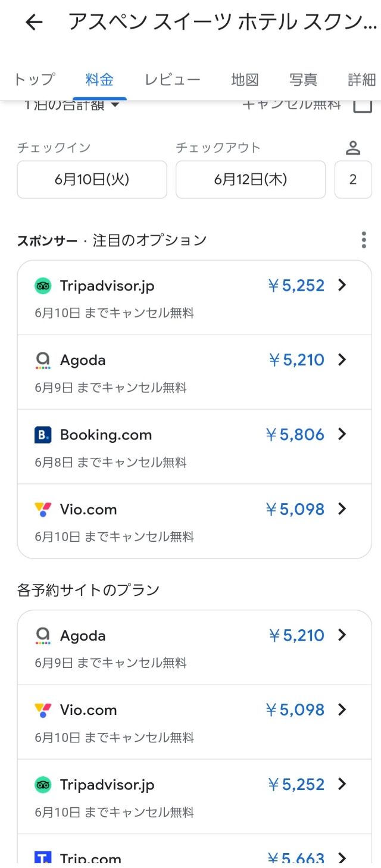Screen dimensions: 381x868
Task: Tap the Agoda logo in sponsored list
Action: (x=43, y=360)
